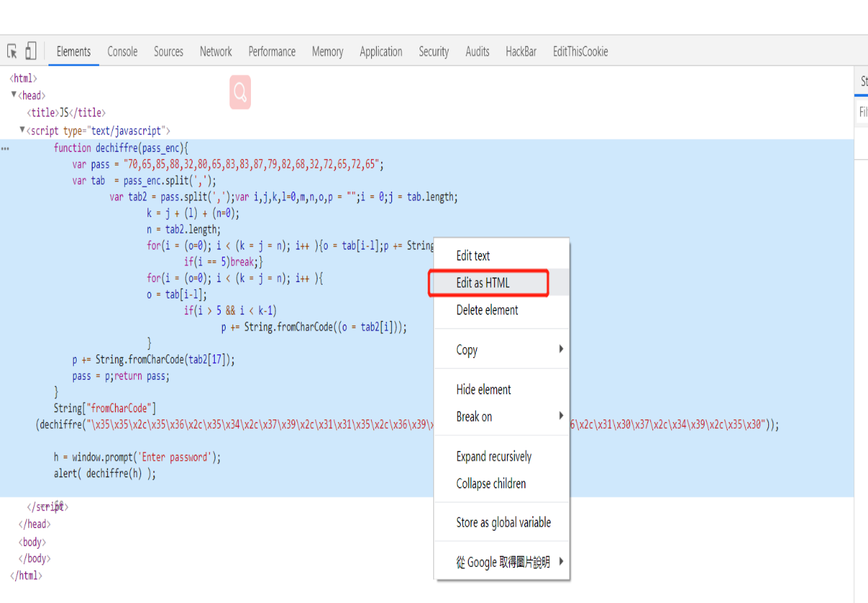Image resolution: width=868 pixels, height=603 pixels.
Task: Click the if(i == 5)break line
Action: pos(224,262)
